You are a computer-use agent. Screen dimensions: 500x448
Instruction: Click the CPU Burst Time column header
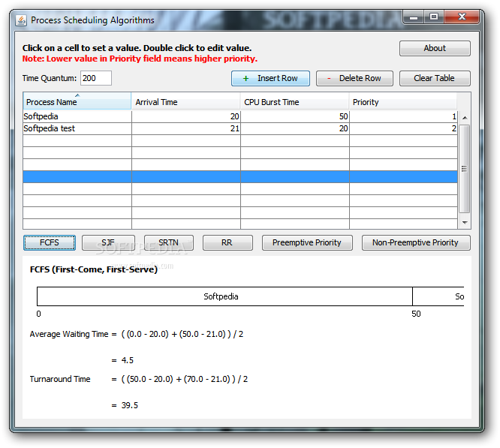pyautogui.click(x=294, y=101)
